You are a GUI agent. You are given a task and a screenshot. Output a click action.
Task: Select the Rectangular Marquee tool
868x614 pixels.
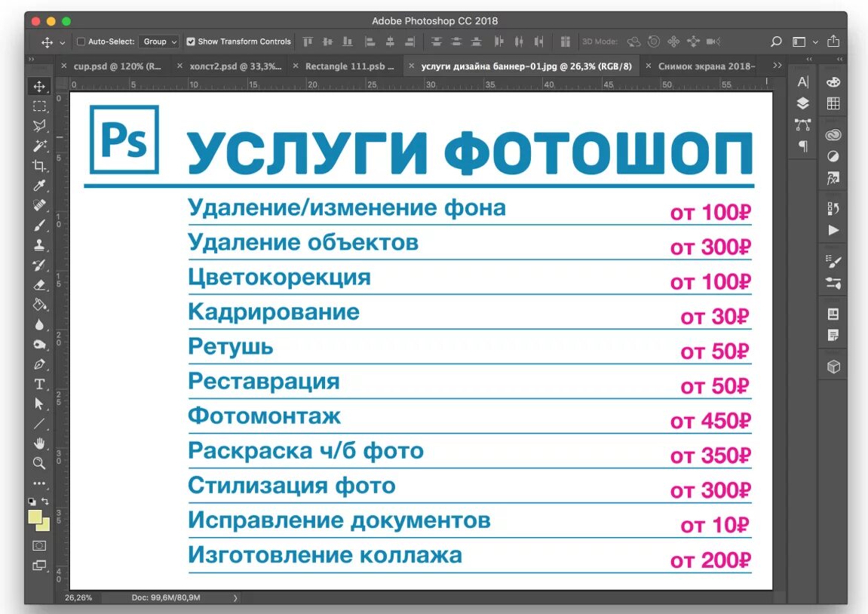(x=39, y=106)
